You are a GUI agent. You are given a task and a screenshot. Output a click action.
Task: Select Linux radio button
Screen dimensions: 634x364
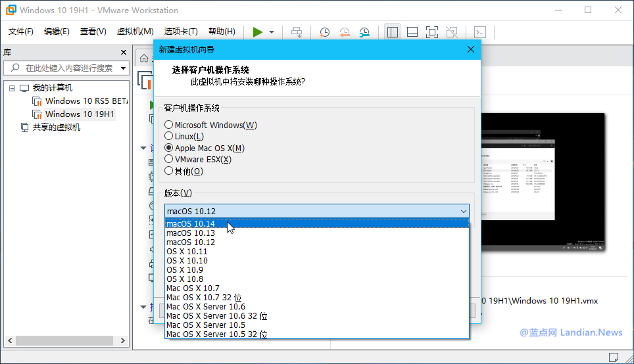click(168, 136)
